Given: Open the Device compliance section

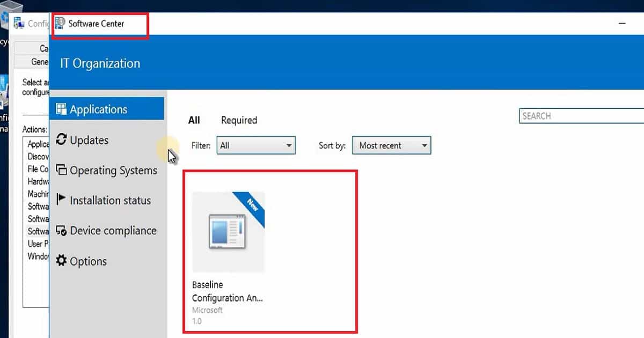Looking at the screenshot, I should [107, 231].
